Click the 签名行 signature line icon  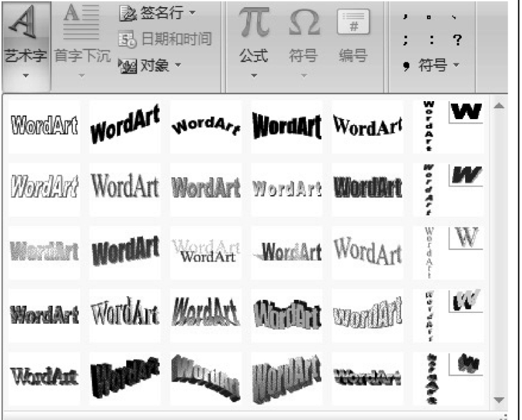click(x=127, y=13)
